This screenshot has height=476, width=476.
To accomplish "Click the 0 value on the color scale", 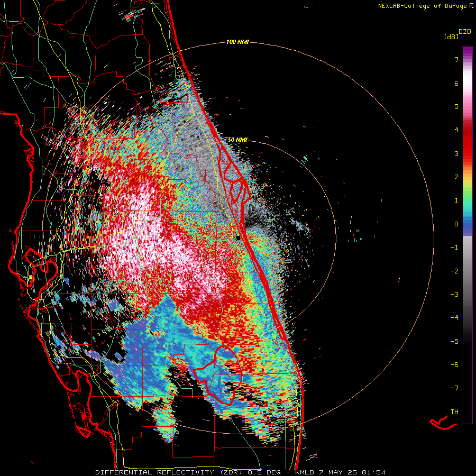I will pyautogui.click(x=456, y=224).
